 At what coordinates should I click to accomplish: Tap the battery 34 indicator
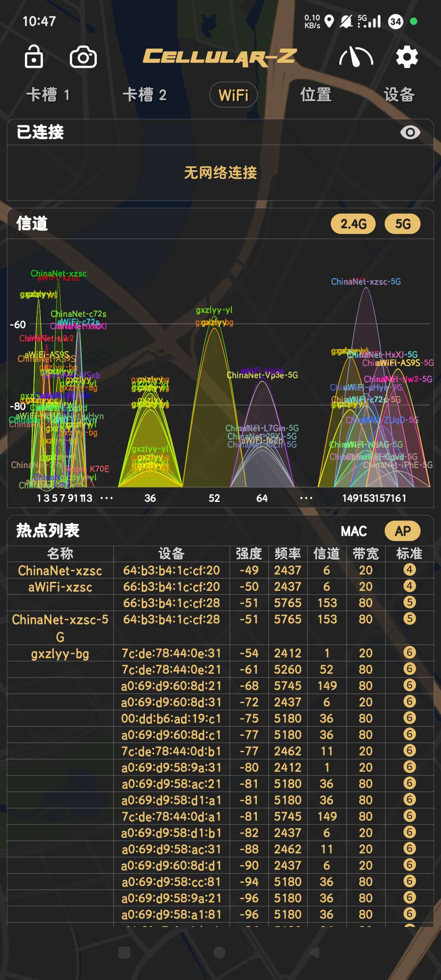click(396, 21)
